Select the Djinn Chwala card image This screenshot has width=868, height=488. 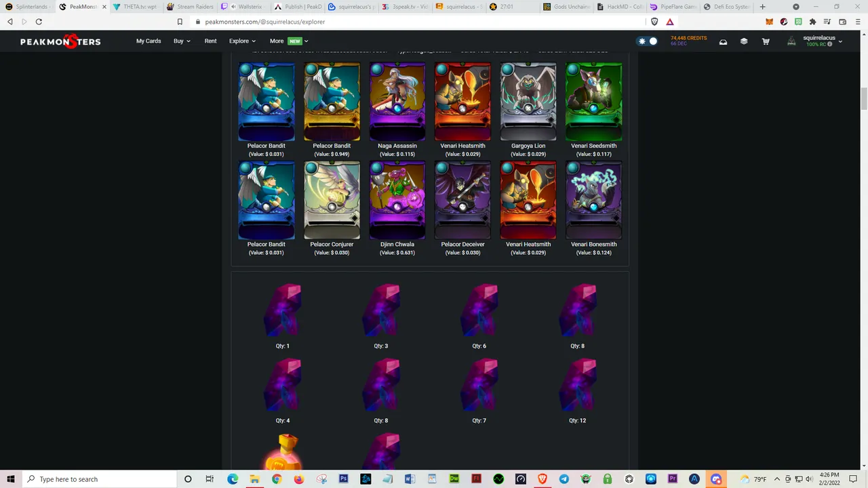coord(397,200)
